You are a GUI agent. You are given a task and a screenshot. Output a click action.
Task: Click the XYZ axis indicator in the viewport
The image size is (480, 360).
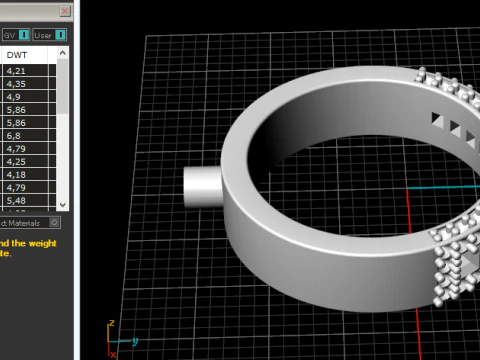point(122,339)
